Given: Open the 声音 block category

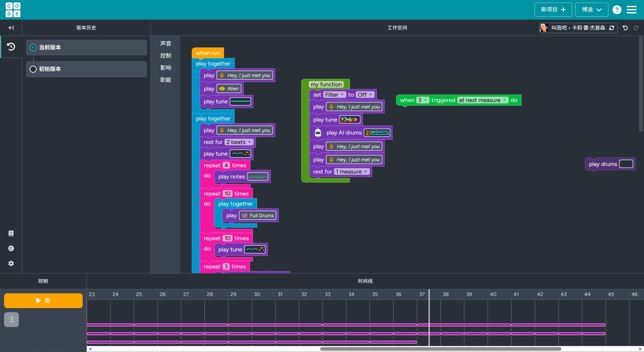Looking at the screenshot, I should tap(165, 43).
